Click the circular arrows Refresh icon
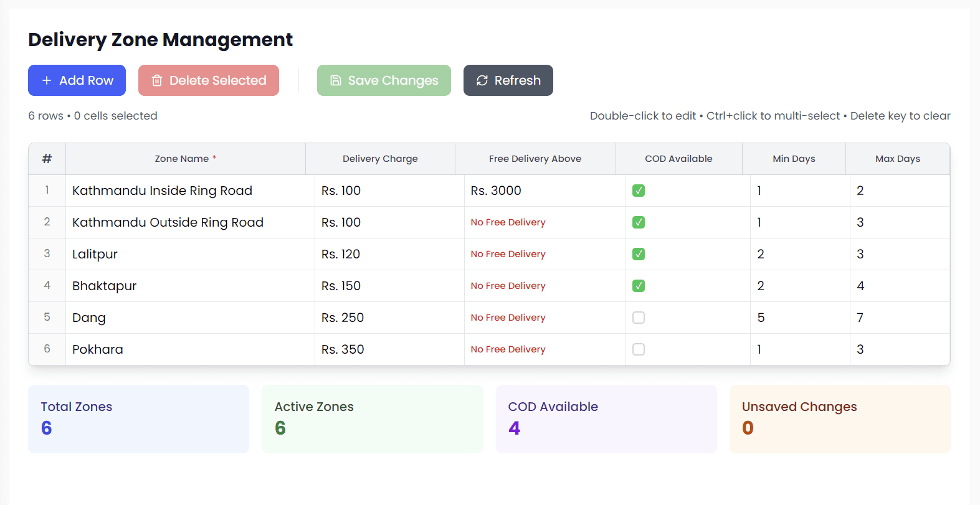The width and height of the screenshot is (980, 505). coord(482,80)
